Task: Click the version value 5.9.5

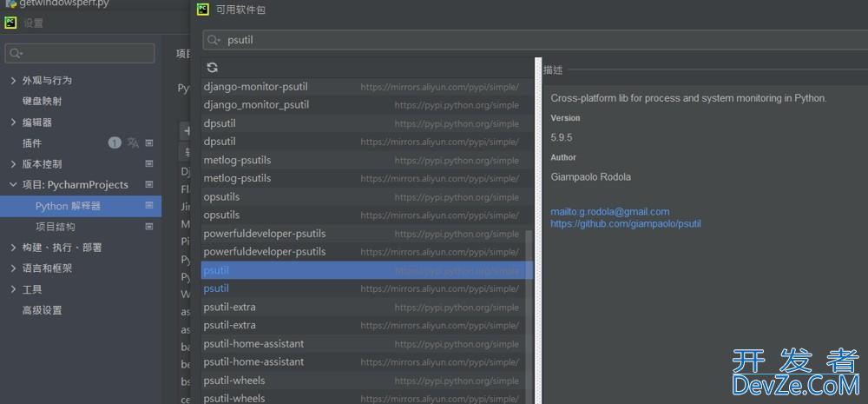Action: [x=562, y=137]
